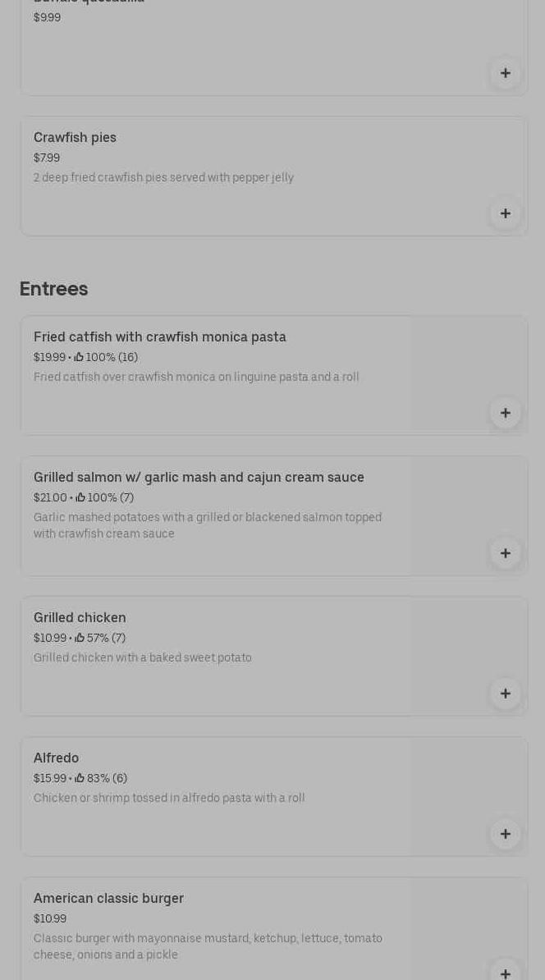Click the Grilled chicken 57% (7) rating
The image size is (545, 980).
100,638
